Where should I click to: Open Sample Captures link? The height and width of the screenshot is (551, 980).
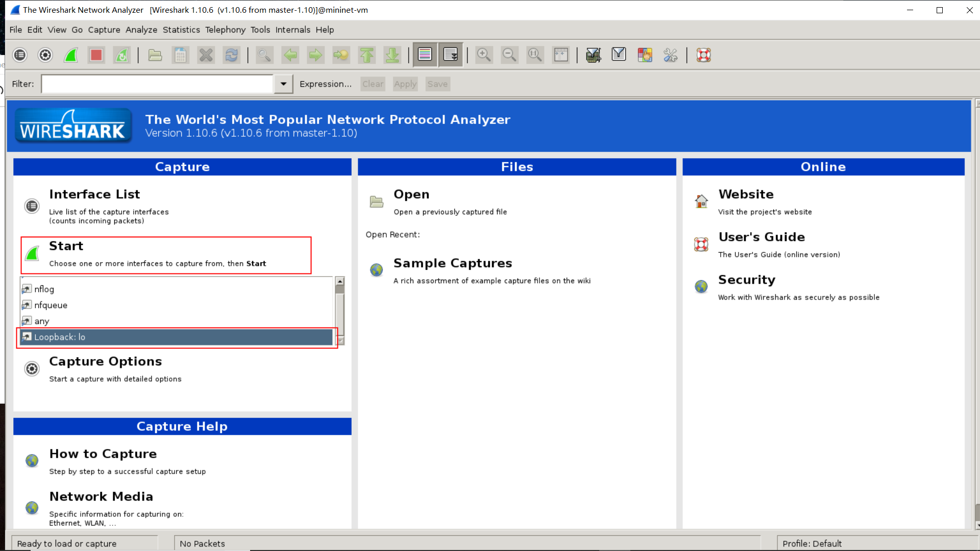coord(452,263)
